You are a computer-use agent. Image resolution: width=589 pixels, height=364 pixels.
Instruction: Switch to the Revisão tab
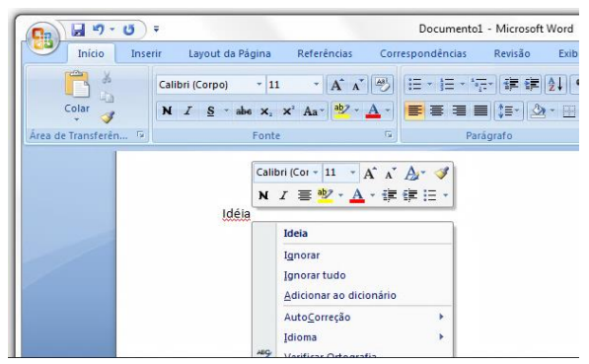[x=512, y=53]
